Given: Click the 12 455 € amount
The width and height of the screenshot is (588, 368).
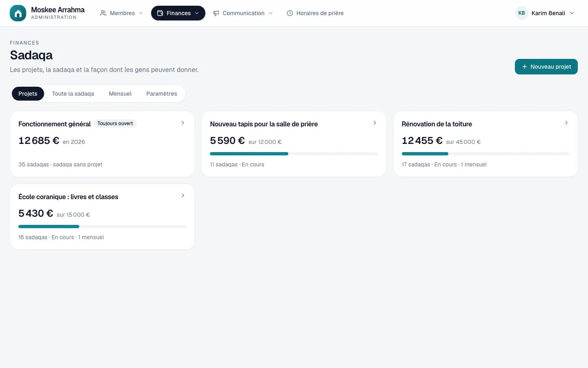Looking at the screenshot, I should pyautogui.click(x=422, y=141).
